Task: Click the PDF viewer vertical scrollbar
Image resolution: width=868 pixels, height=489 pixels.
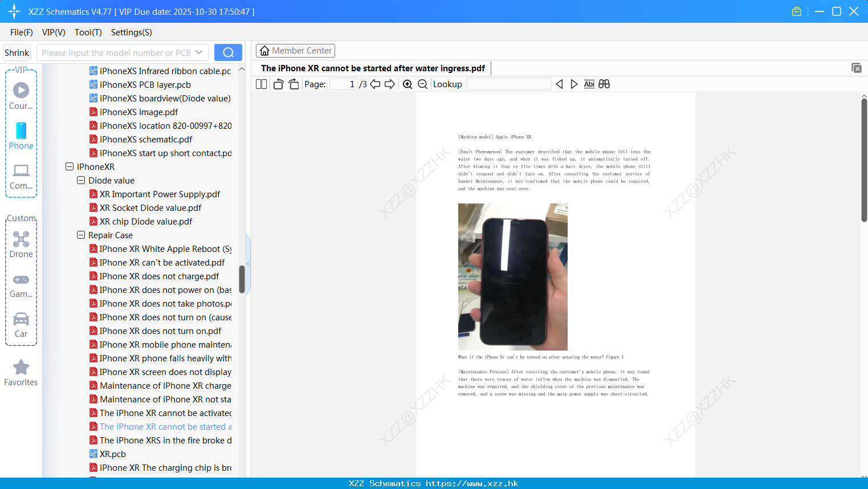Action: pos(864,160)
